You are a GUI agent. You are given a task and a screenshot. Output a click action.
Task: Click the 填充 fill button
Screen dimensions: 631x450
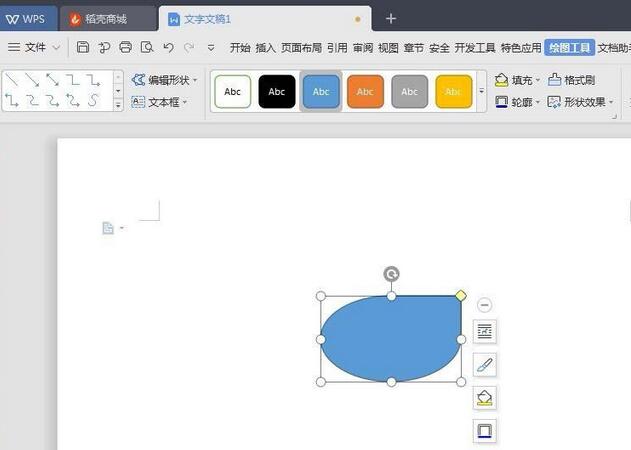[513, 80]
